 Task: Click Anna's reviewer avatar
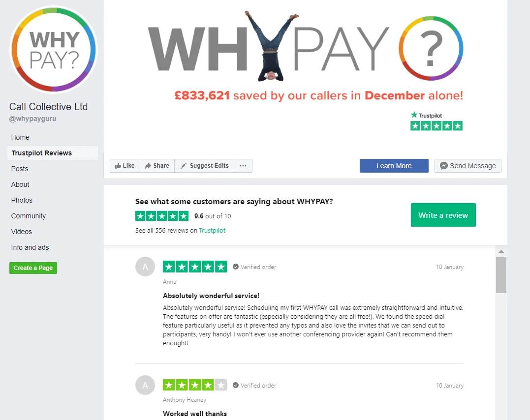click(145, 267)
